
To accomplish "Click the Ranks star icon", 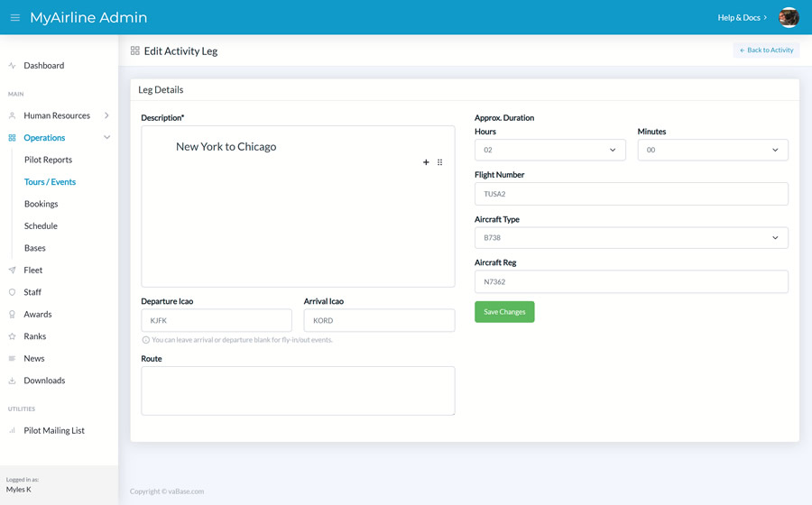I will [x=13, y=336].
